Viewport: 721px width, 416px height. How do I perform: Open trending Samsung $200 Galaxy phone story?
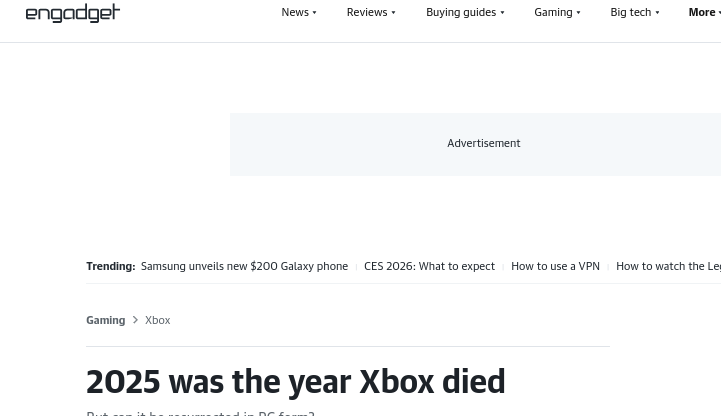click(x=244, y=266)
